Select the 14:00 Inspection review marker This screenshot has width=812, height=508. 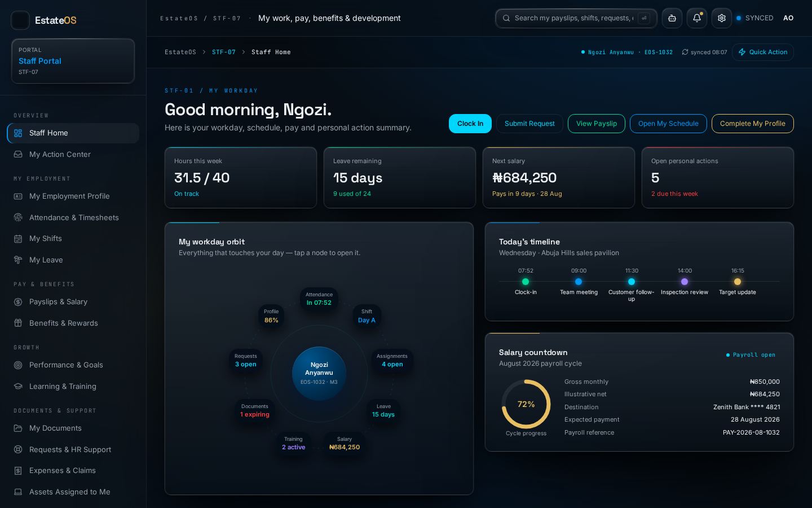tap(685, 282)
